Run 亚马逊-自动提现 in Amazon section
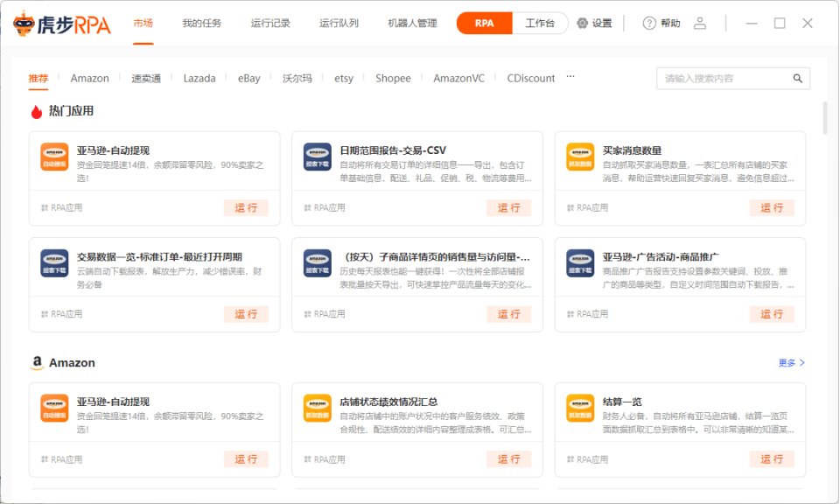Viewport: 840px width, 504px height. 246,459
